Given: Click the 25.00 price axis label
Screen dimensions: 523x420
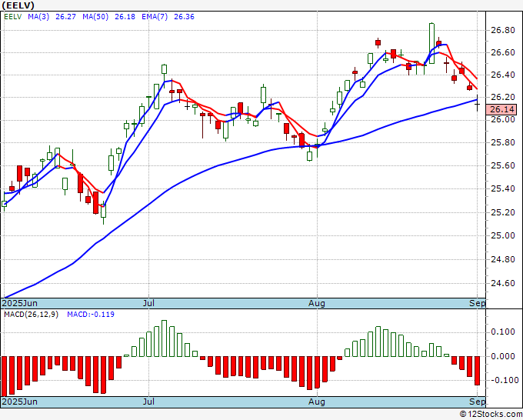Looking at the screenshot, I should click(x=503, y=236).
